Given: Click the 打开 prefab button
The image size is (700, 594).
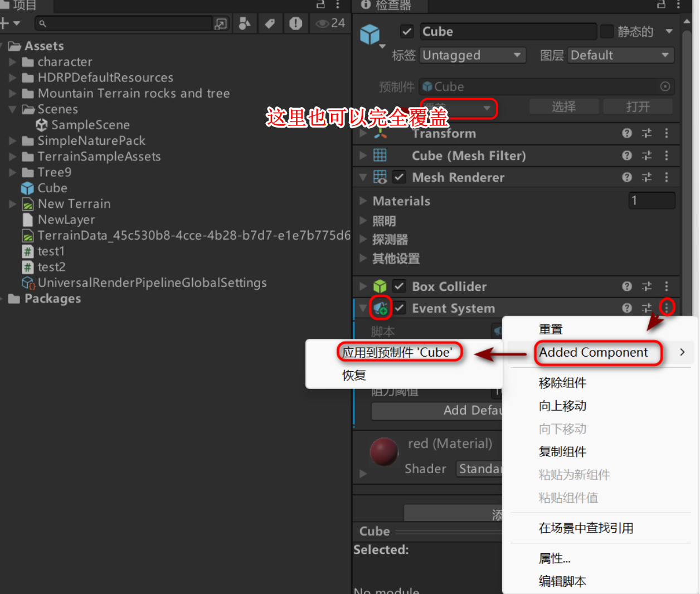Looking at the screenshot, I should (638, 106).
